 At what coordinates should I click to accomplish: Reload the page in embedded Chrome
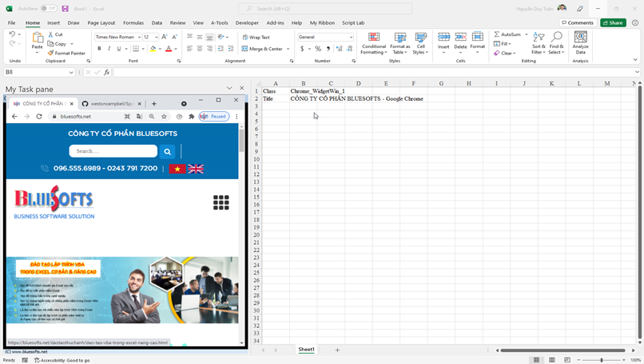coord(39,116)
